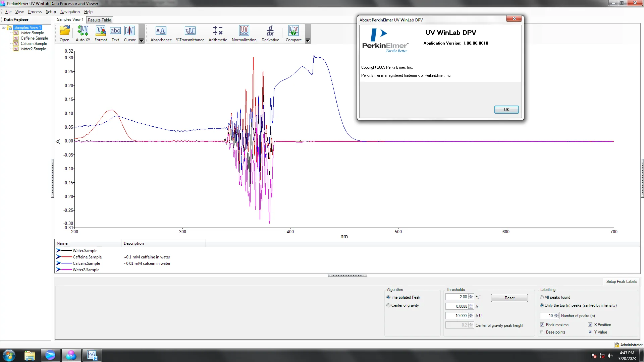Viewport: 644px width, 362px height.
Task: Switch to Samples View 1 tab
Action: (70, 19)
